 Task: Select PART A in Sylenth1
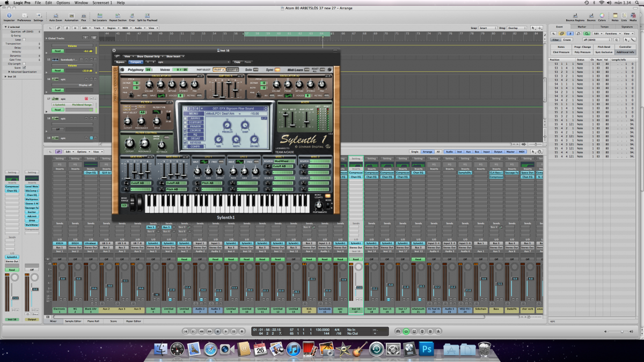[x=218, y=70]
